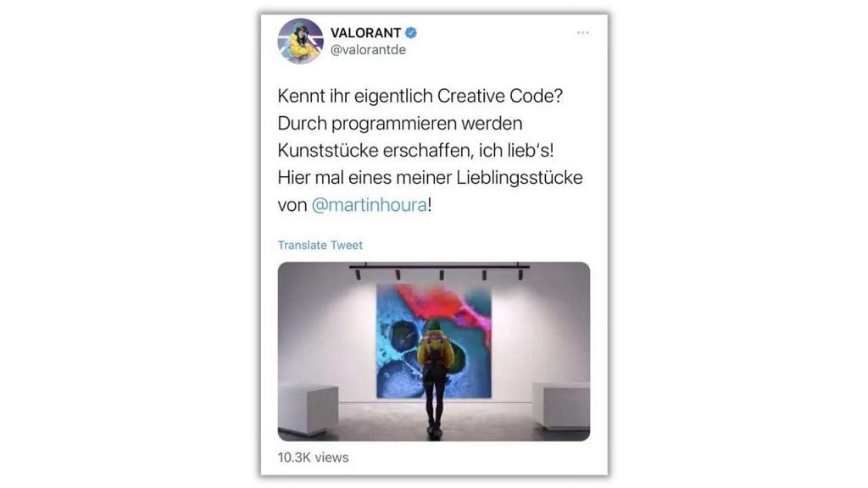
Task: Click the ceiling track lighting rail
Action: (440, 267)
